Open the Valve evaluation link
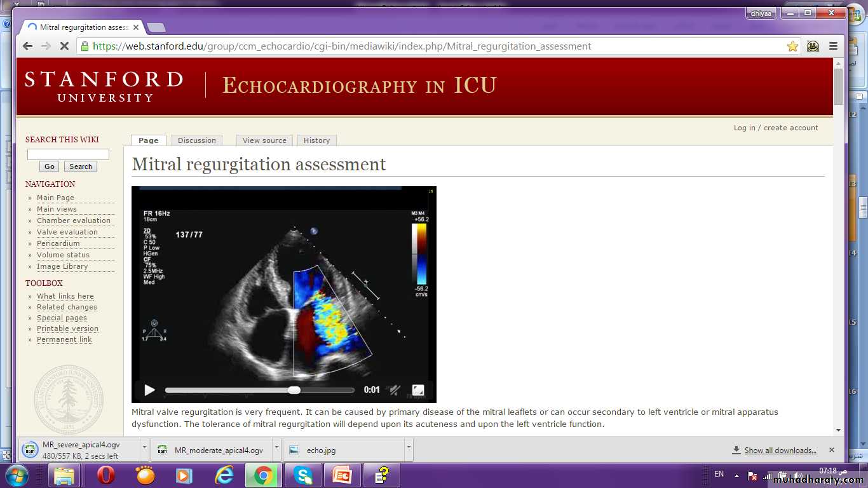 pos(67,232)
